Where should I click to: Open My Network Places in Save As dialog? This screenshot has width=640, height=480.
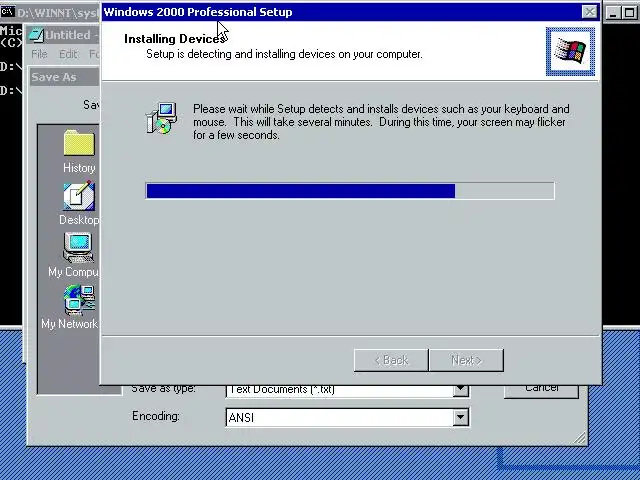click(x=71, y=307)
